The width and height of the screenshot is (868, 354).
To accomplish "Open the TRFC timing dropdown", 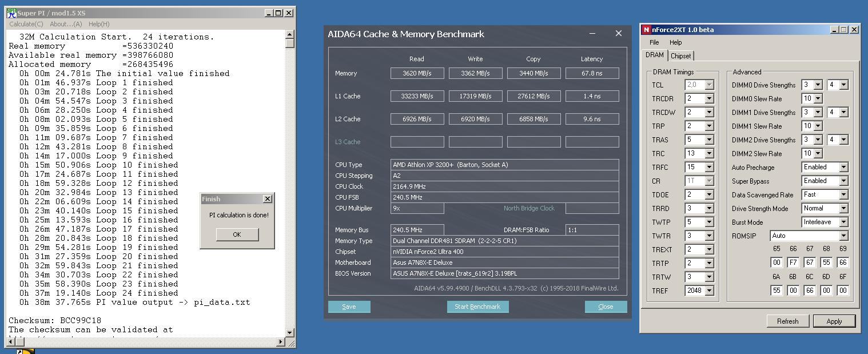I will point(709,167).
